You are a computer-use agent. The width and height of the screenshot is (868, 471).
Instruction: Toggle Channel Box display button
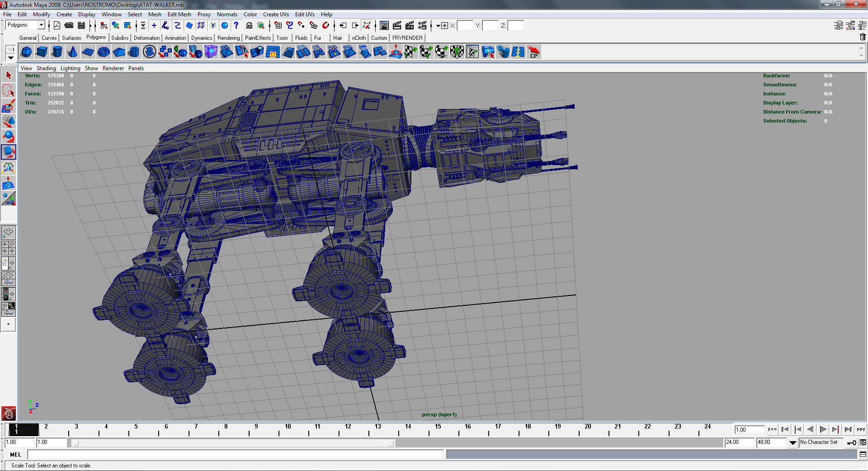tap(863, 25)
